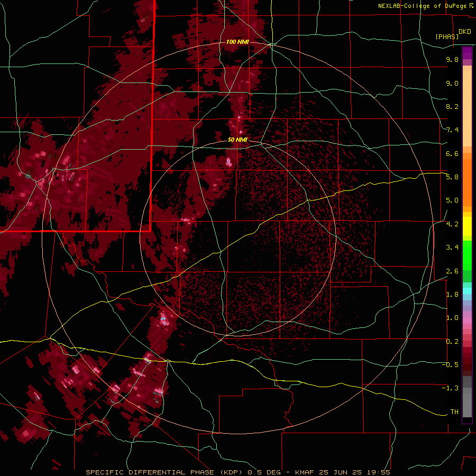Click the DKD legend unit label
The width and height of the screenshot is (476, 476).
(465, 32)
